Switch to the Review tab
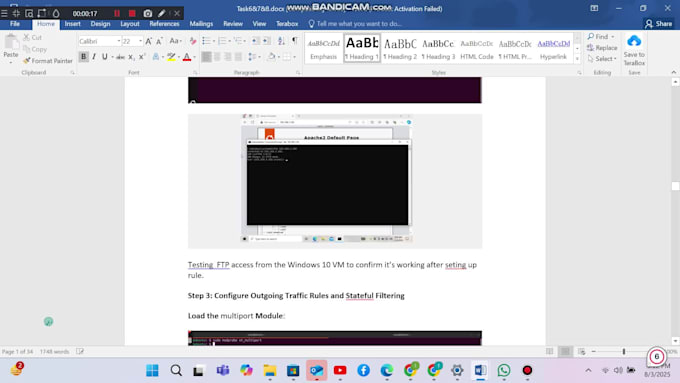This screenshot has height=383, width=680. click(233, 24)
